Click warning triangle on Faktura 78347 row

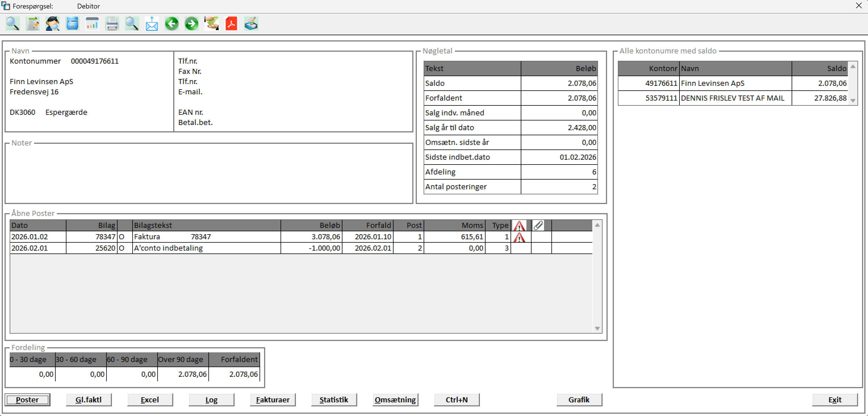coord(519,237)
